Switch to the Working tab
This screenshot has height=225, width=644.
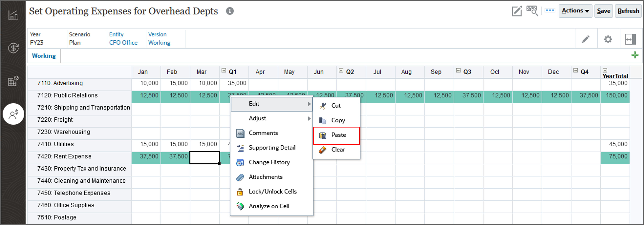[x=44, y=55]
